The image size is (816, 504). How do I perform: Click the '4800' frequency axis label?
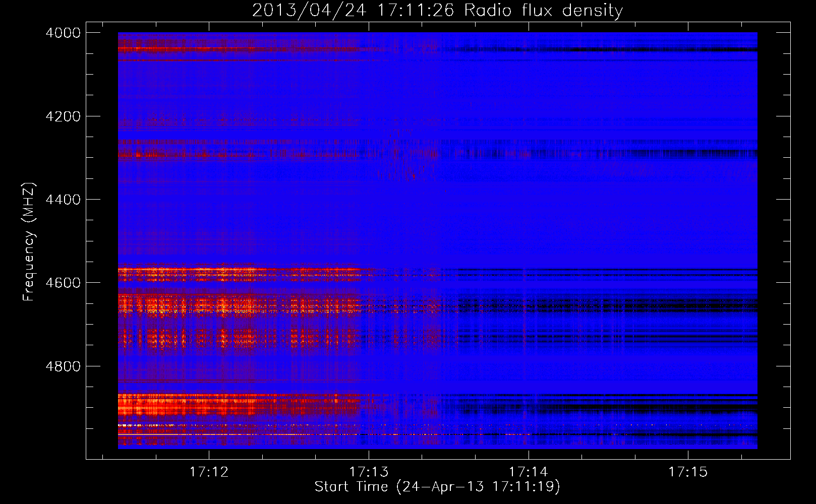(63, 366)
